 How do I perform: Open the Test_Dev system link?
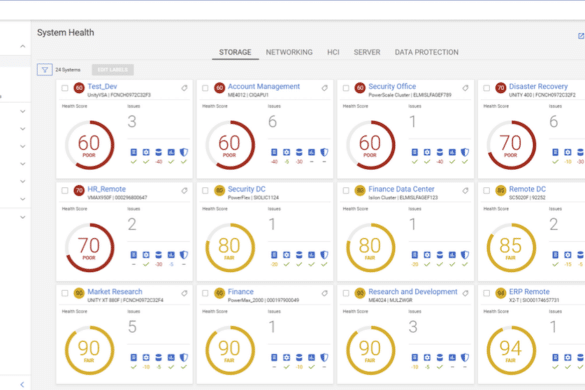(x=102, y=86)
